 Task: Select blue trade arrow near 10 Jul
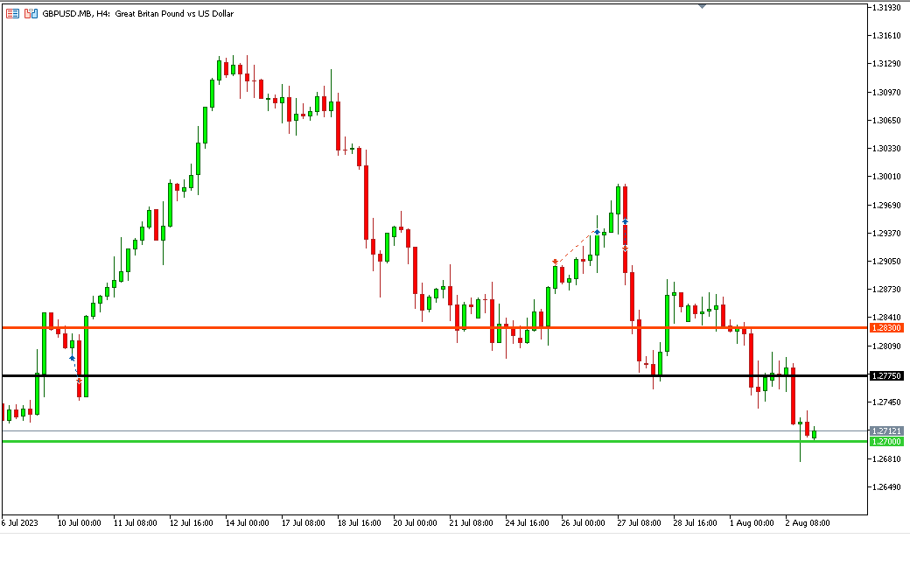pyautogui.click(x=72, y=358)
